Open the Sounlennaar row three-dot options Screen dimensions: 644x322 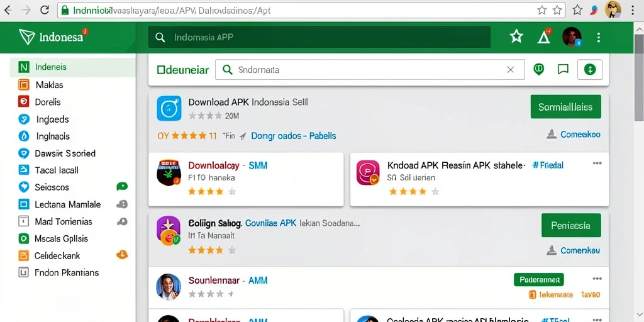pos(597,279)
